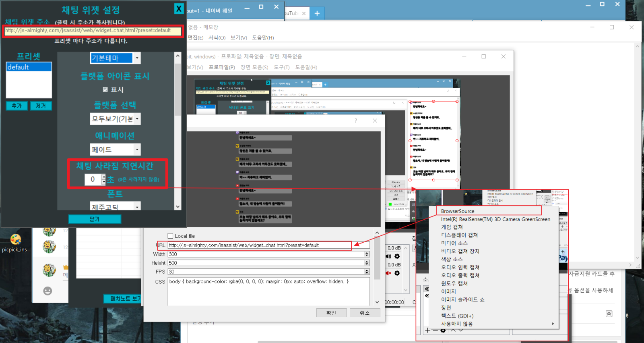The width and height of the screenshot is (644, 343).
Task: Click the 추가 preset add button
Action: point(17,106)
